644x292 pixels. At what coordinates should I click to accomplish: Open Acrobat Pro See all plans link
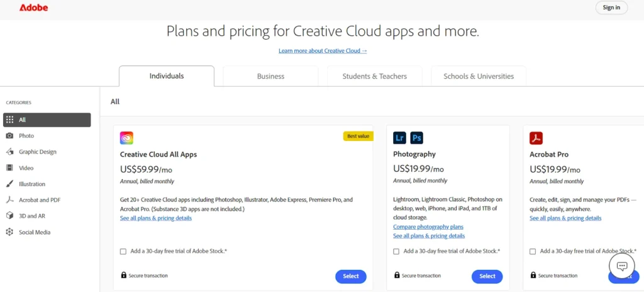click(565, 218)
